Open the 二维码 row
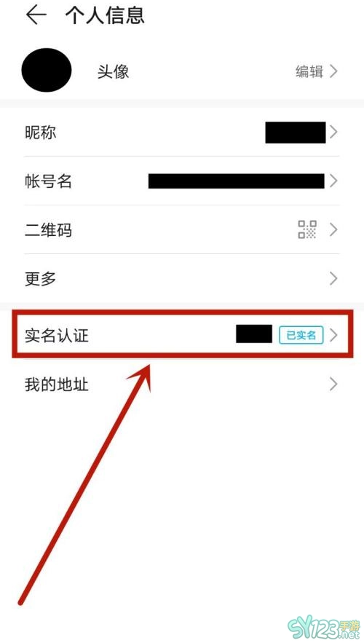Viewport: 364px width, 643px height. (x=182, y=229)
